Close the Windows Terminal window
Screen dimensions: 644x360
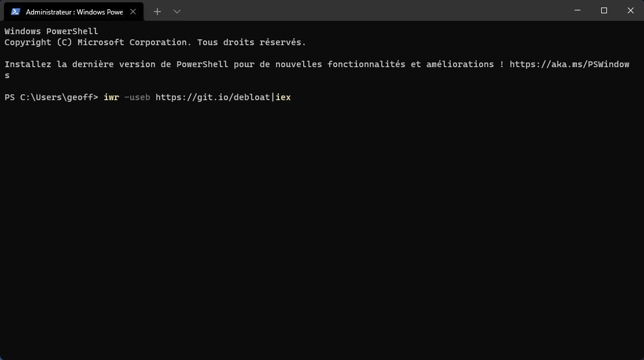[x=631, y=10]
